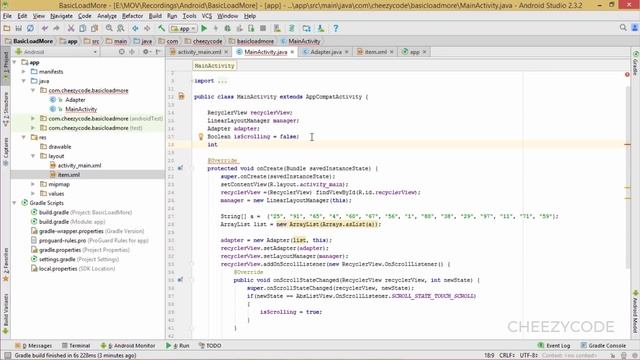This screenshot has width=640, height=360.
Task: Click the Open file toolbar icon
Action: [x=7, y=28]
